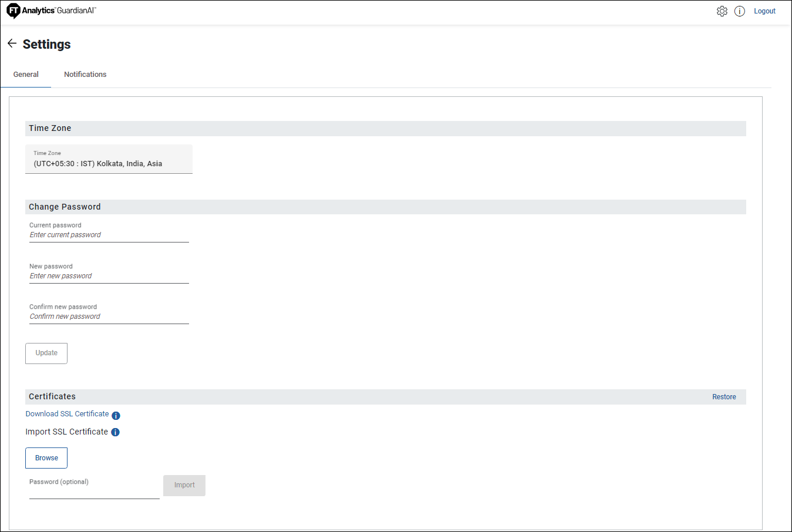Click the FT Analytics GuardianAI logo

pyautogui.click(x=51, y=11)
